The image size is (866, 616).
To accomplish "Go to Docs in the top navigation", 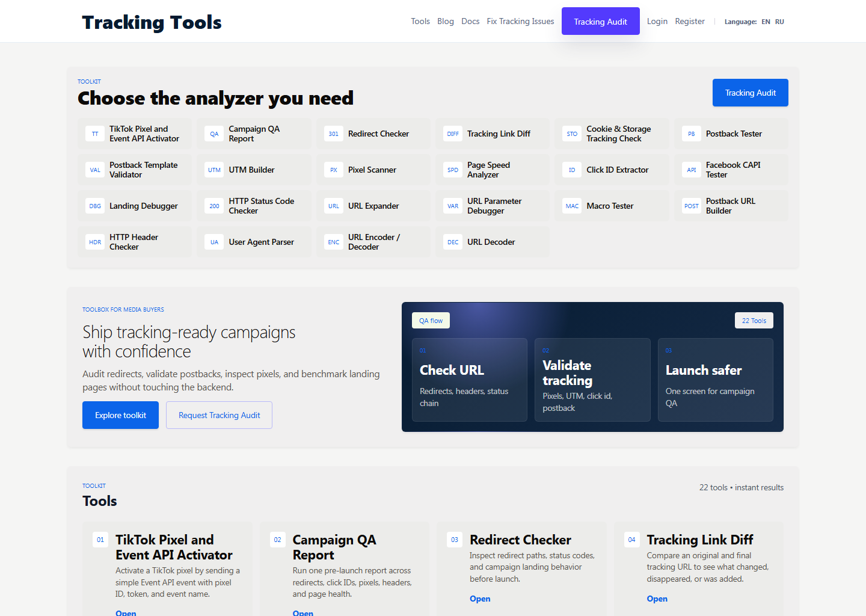I will tap(470, 21).
